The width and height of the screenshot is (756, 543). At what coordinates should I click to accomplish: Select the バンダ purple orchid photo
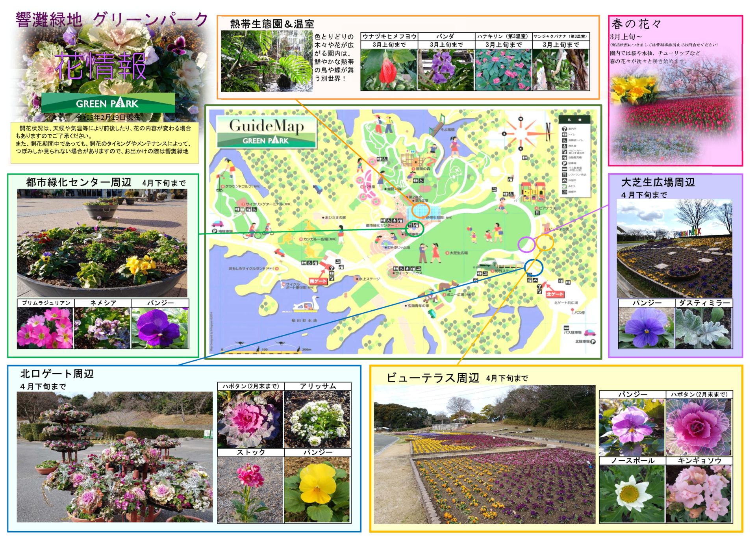(445, 70)
